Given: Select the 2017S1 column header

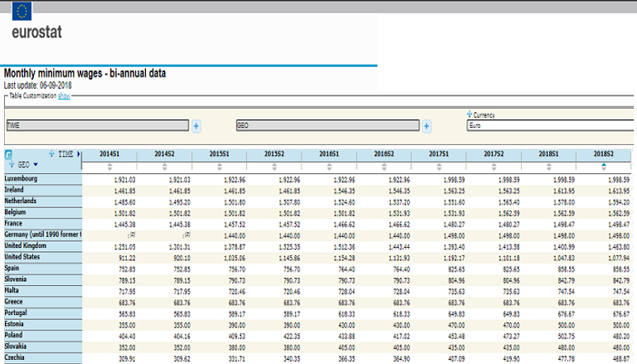Looking at the screenshot, I should (439, 154).
